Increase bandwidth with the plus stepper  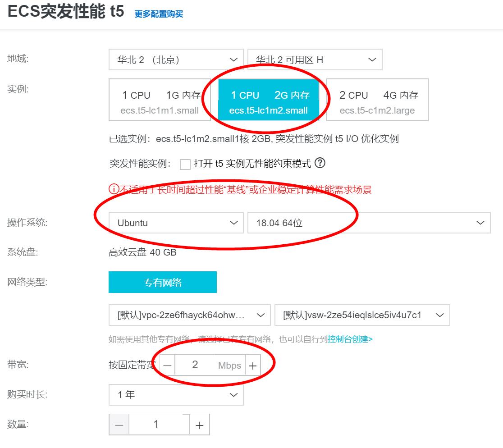pos(252,365)
